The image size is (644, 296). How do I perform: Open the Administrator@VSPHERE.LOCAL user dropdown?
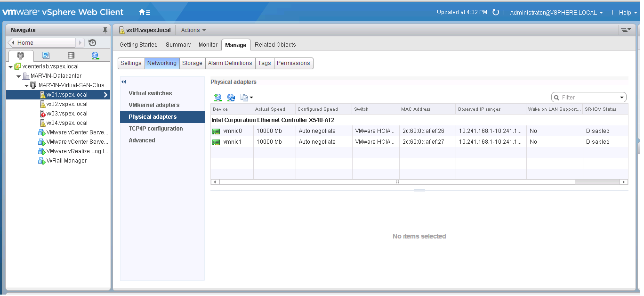click(x=556, y=13)
